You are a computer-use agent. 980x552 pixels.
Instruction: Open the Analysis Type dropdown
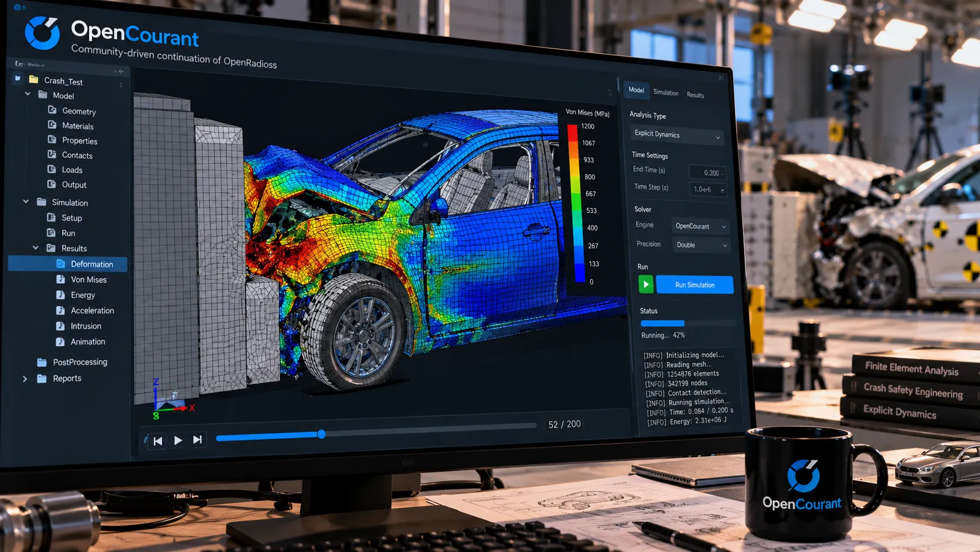(677, 135)
